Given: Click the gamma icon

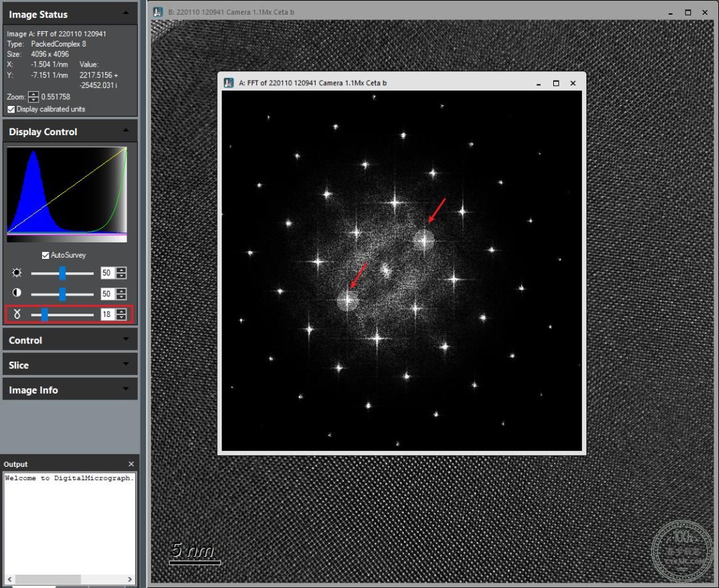Looking at the screenshot, I should (17, 314).
